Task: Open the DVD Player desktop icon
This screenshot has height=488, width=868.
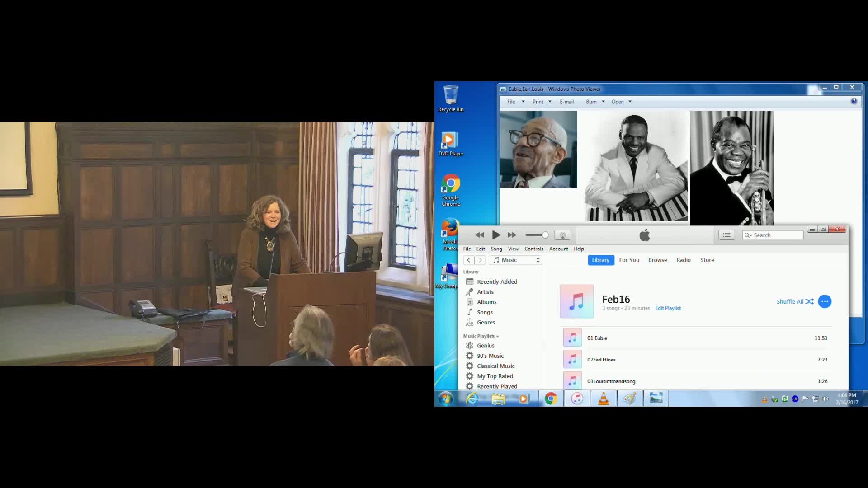Action: [x=451, y=144]
